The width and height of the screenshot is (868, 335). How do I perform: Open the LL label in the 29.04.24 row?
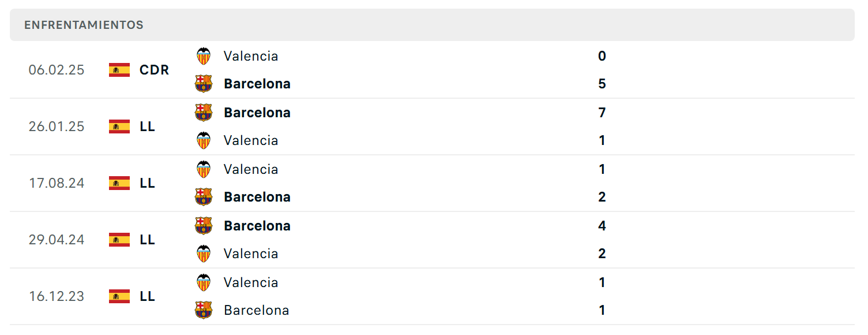click(x=147, y=240)
